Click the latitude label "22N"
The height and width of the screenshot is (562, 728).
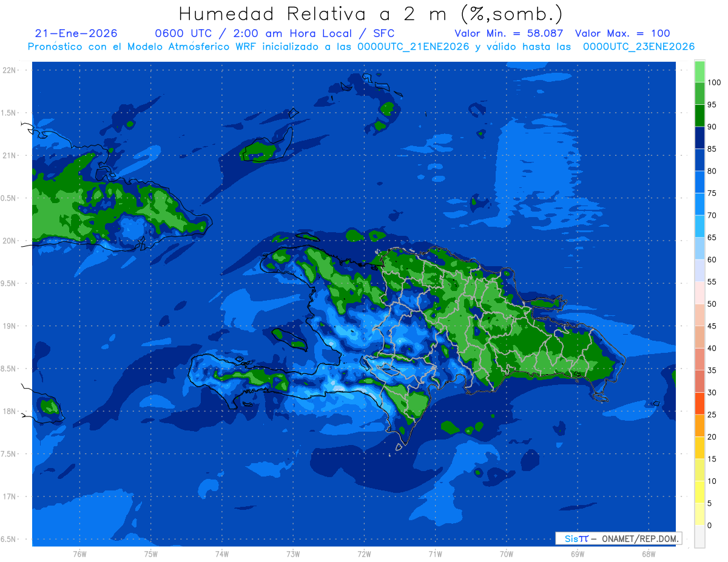point(10,70)
